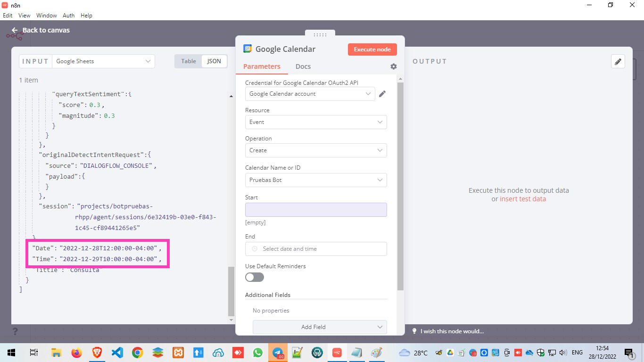Click the network tray icon
Viewport: 644px width, 362px height.
552,353
